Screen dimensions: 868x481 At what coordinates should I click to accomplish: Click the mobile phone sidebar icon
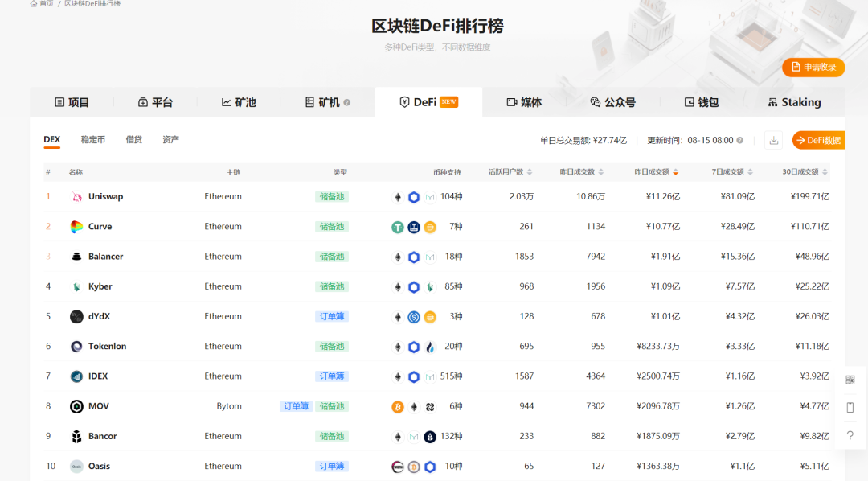click(x=850, y=407)
